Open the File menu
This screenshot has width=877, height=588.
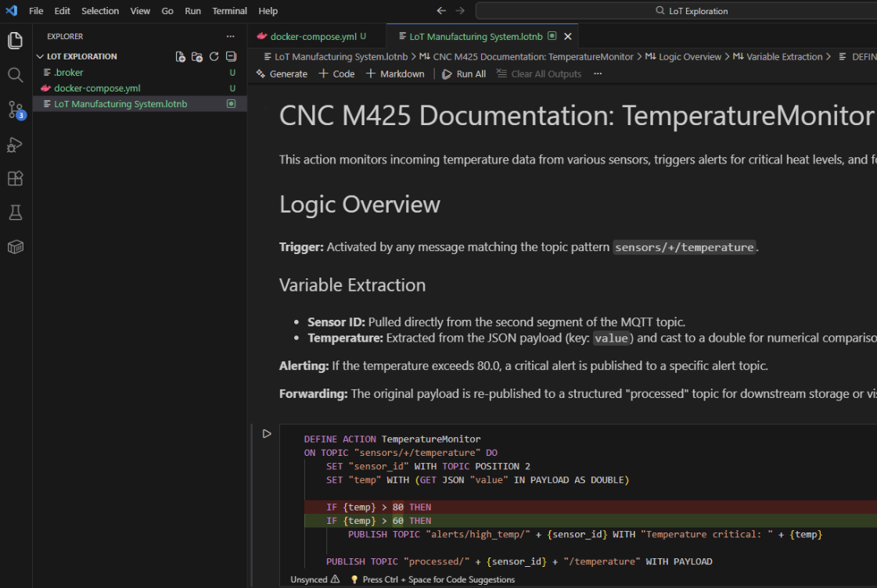(x=36, y=11)
